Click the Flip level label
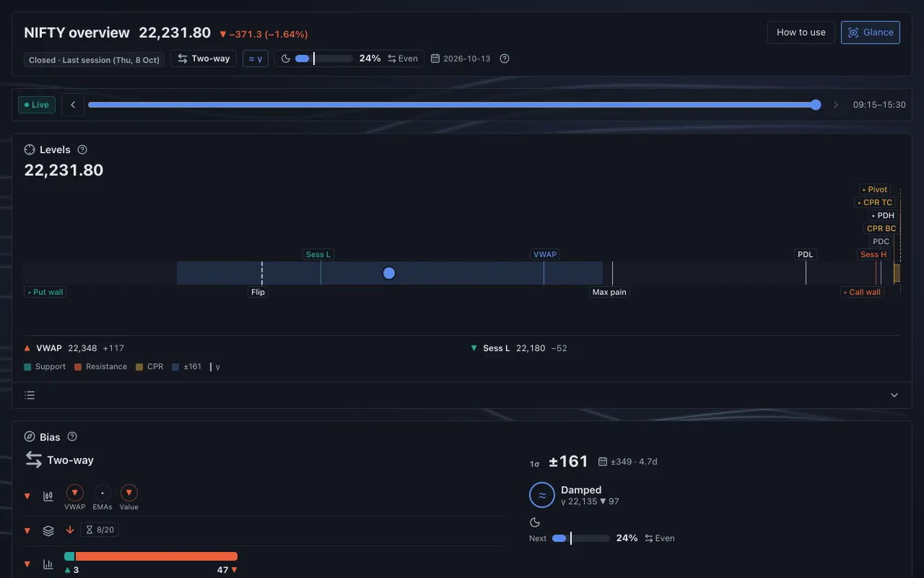The height and width of the screenshot is (578, 924). point(258,292)
